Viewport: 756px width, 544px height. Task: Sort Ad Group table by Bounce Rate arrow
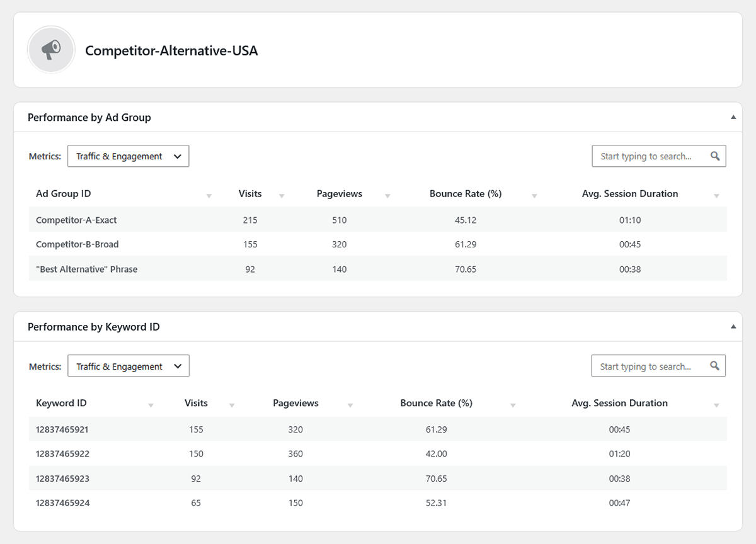tap(534, 196)
